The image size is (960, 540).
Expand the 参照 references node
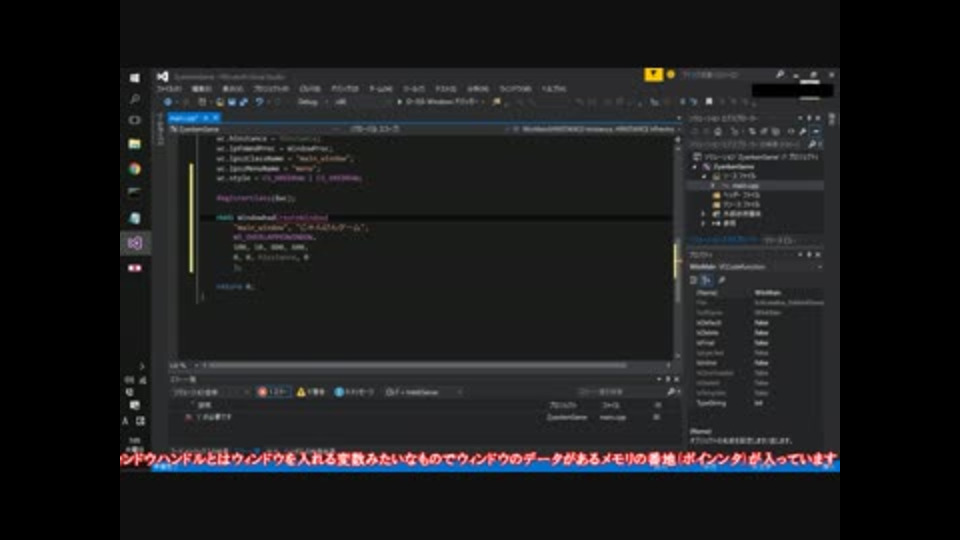703,223
